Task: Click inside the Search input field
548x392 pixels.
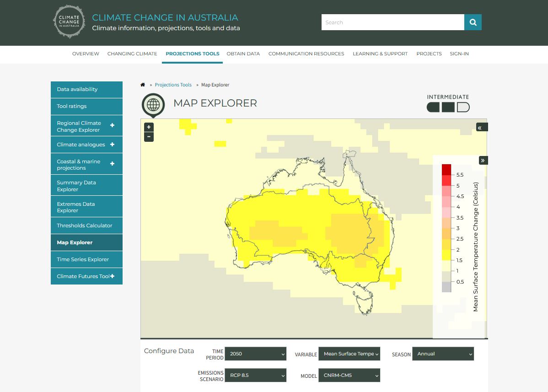Action: 392,22
